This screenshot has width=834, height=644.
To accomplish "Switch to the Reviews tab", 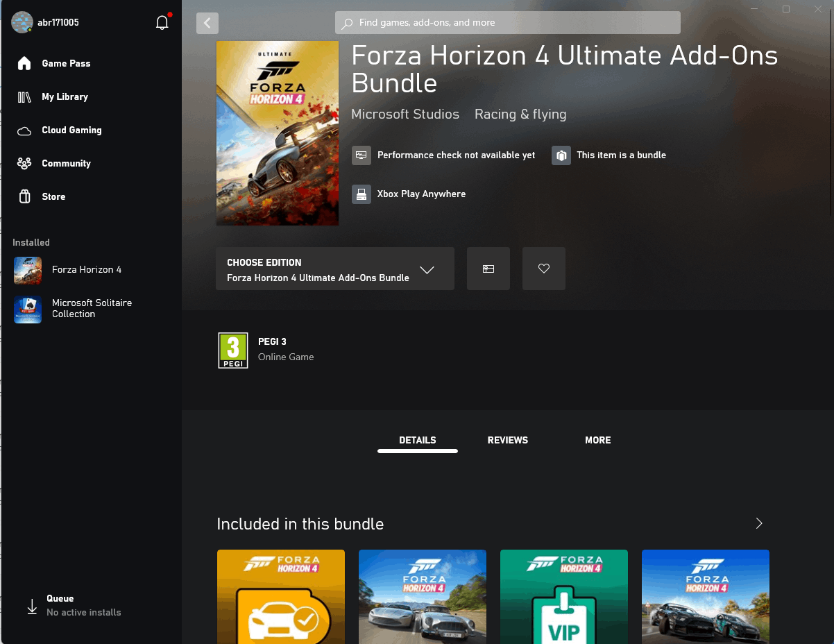I will (508, 440).
